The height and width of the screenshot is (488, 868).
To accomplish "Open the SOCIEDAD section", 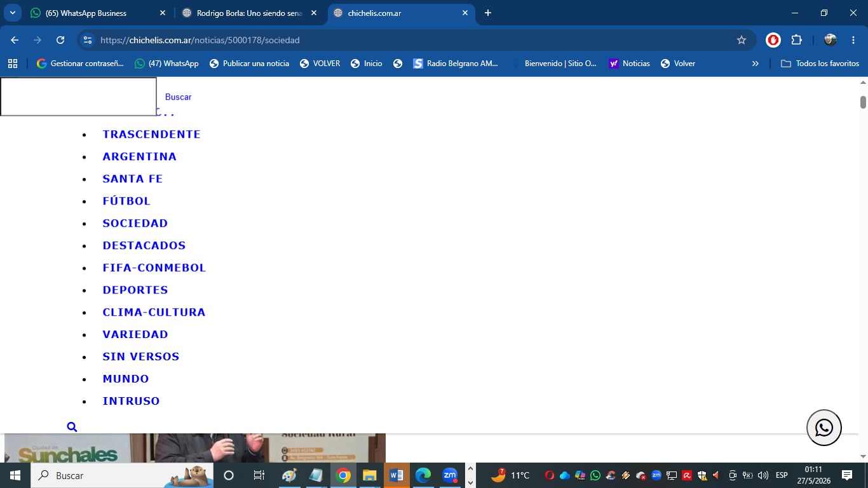I will pyautogui.click(x=135, y=223).
